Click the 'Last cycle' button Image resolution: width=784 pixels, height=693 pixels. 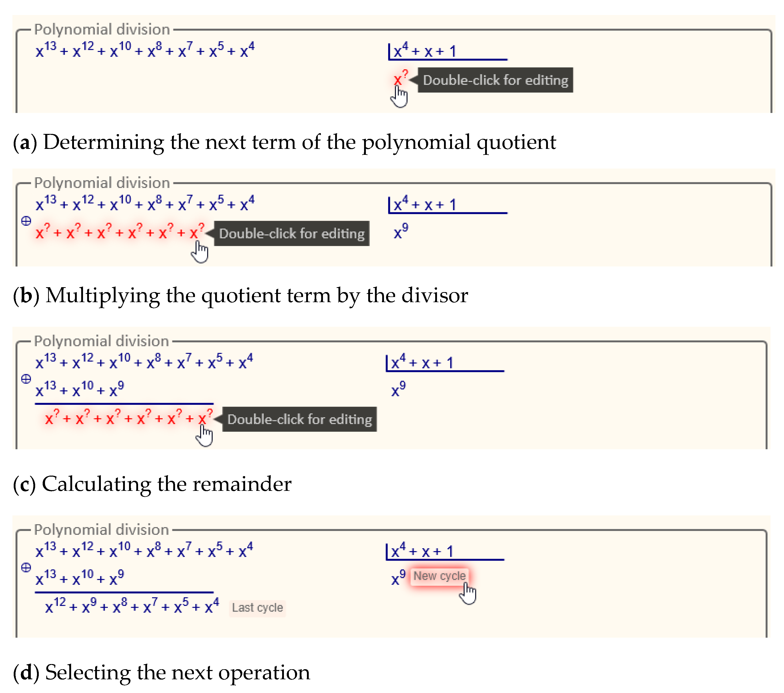click(x=257, y=608)
